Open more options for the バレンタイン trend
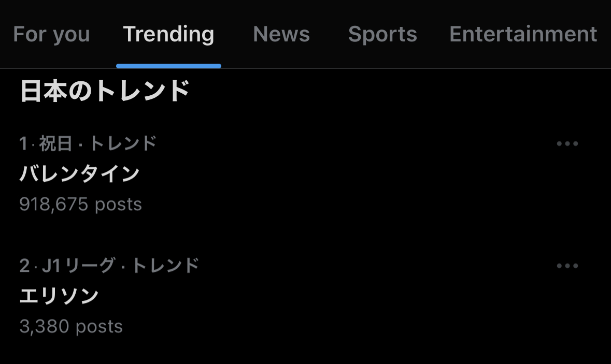The image size is (611, 364). [567, 144]
